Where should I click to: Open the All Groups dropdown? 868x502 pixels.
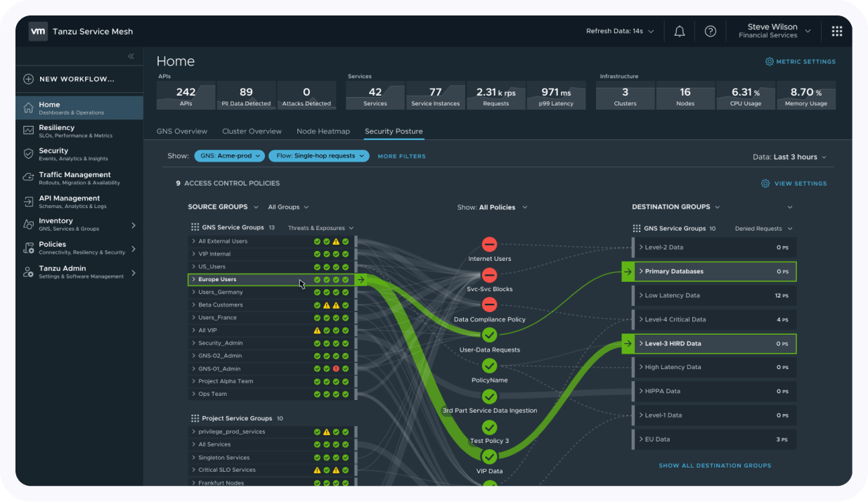click(288, 207)
